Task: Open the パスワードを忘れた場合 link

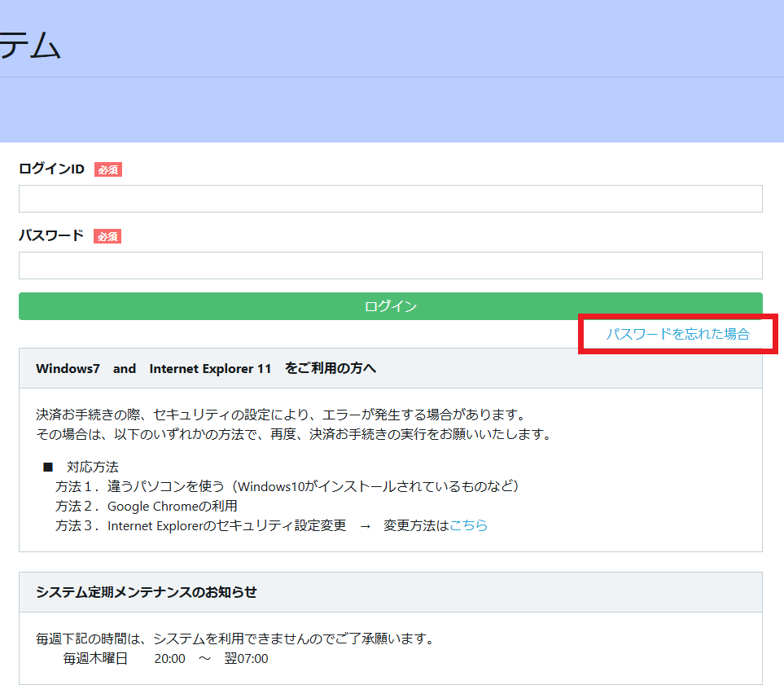Action: pos(677,334)
